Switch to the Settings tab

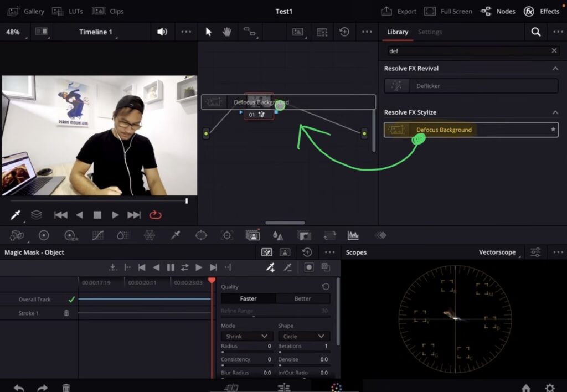click(430, 32)
